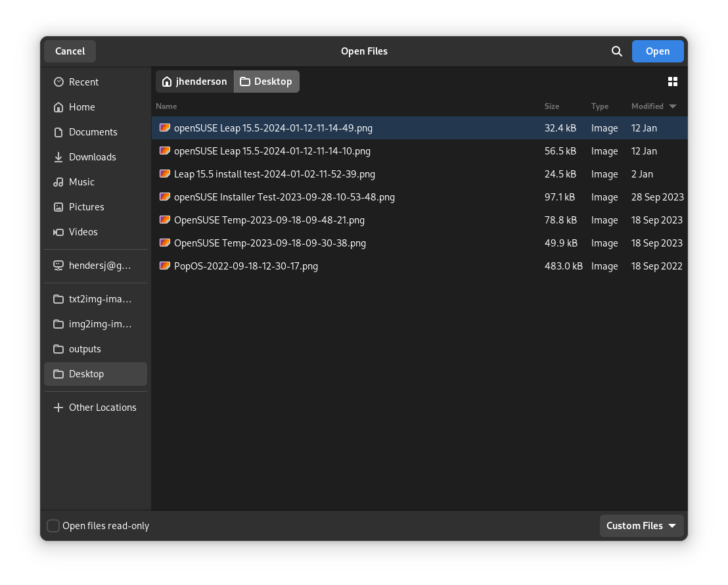Click Other Locations in the sidebar

[x=102, y=407]
